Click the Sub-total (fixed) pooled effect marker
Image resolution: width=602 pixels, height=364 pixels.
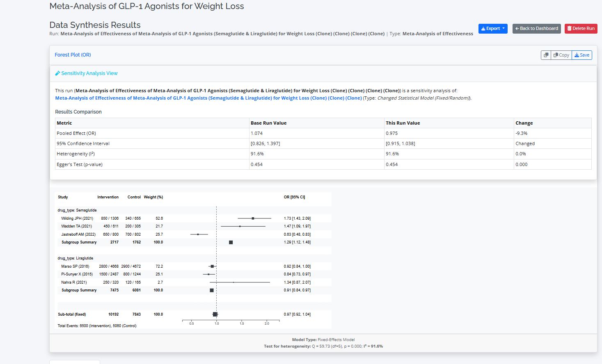215,314
